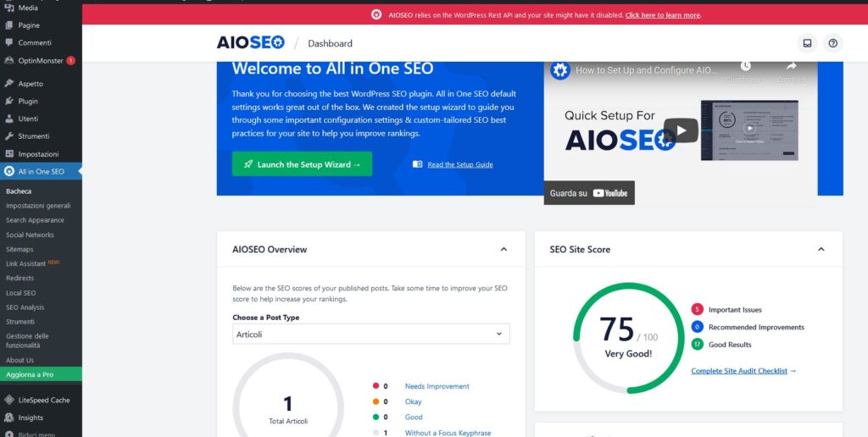868x437 pixels.
Task: Click the Pagine sidebar icon
Action: [8, 25]
